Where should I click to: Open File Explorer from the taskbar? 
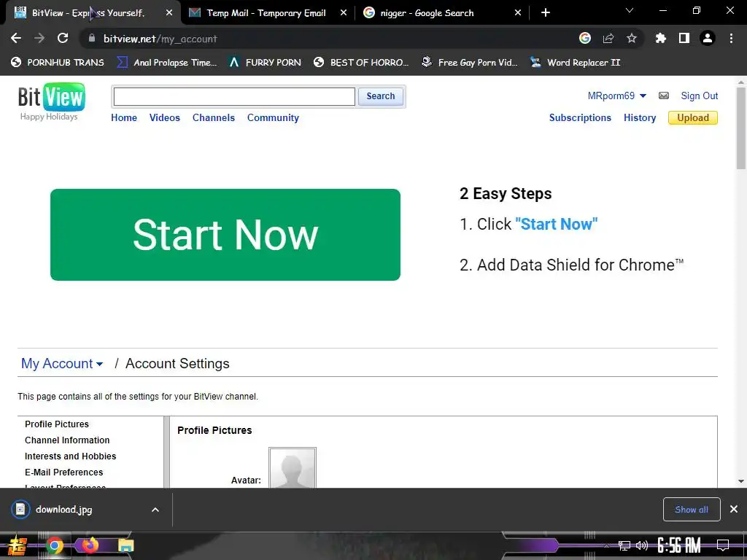tap(125, 545)
